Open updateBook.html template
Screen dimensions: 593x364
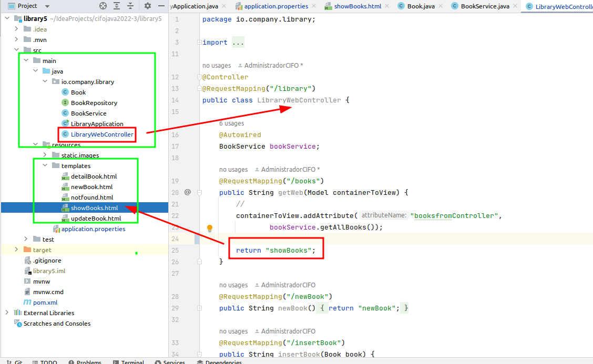pyautogui.click(x=96, y=219)
